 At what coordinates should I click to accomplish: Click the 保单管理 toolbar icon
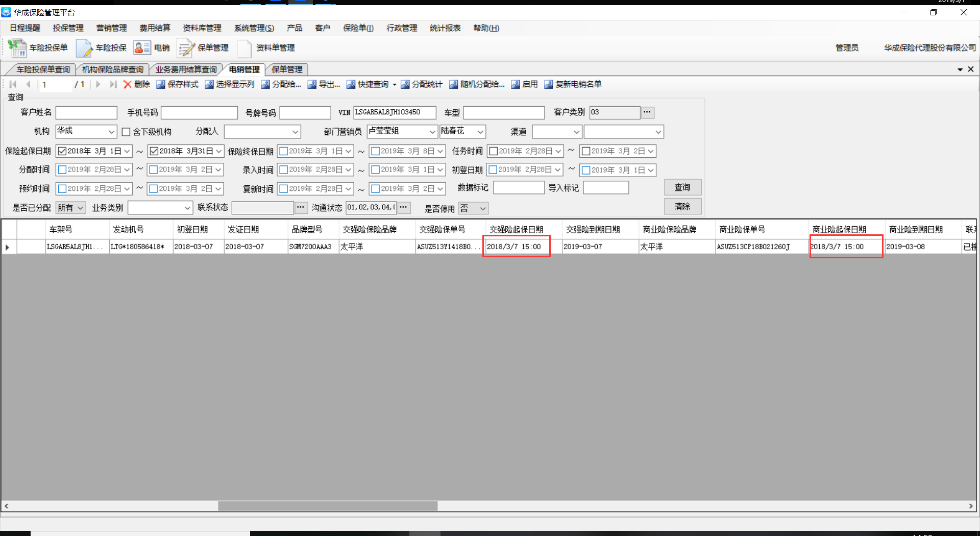click(203, 48)
